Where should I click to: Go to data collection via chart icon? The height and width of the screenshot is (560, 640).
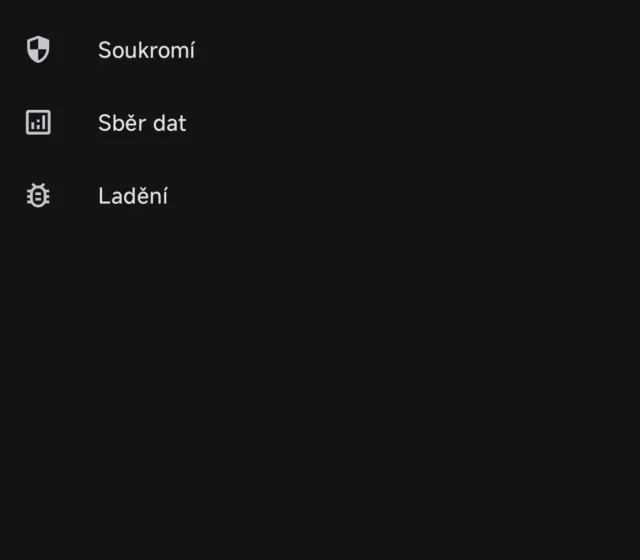pyautogui.click(x=38, y=123)
